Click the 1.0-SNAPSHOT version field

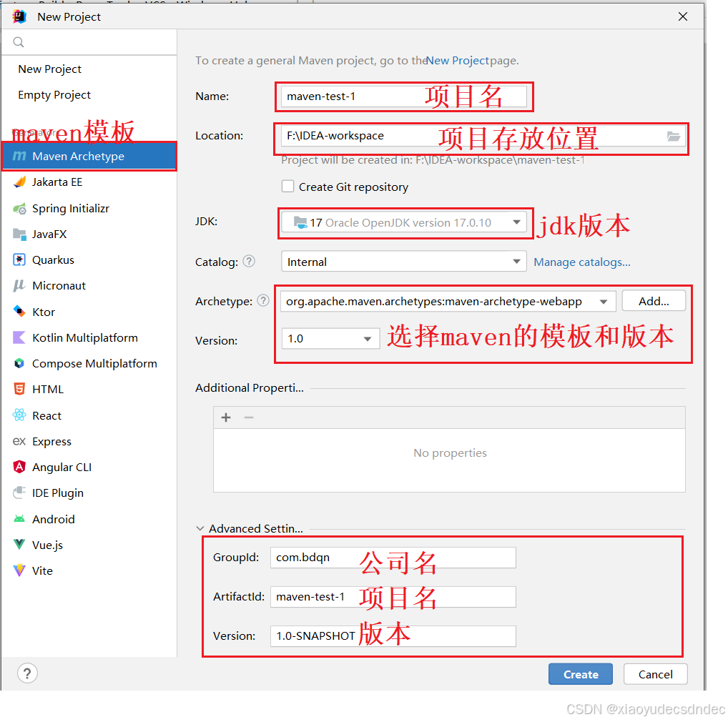pyautogui.click(x=393, y=636)
